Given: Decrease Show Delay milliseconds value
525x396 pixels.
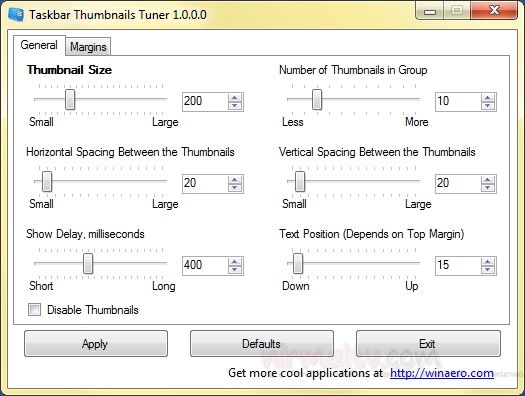Looking at the screenshot, I should tap(234, 270).
